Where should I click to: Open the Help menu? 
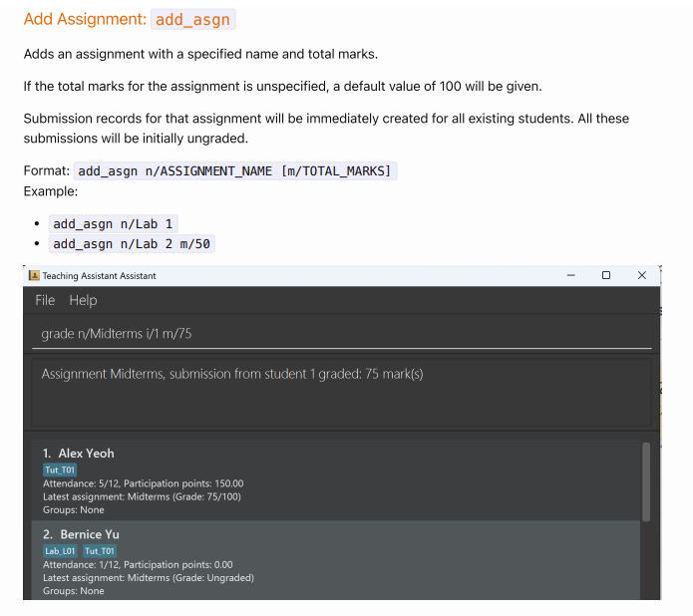coord(83,300)
